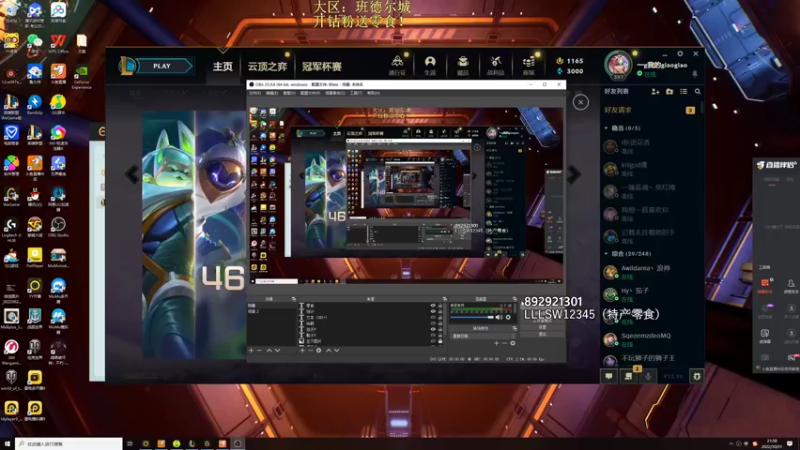Open the OBS Studio desktop shortcut

[x=58, y=227]
